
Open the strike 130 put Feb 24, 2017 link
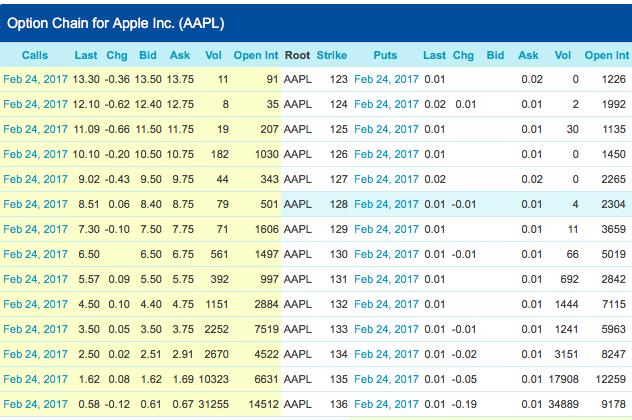(x=387, y=254)
